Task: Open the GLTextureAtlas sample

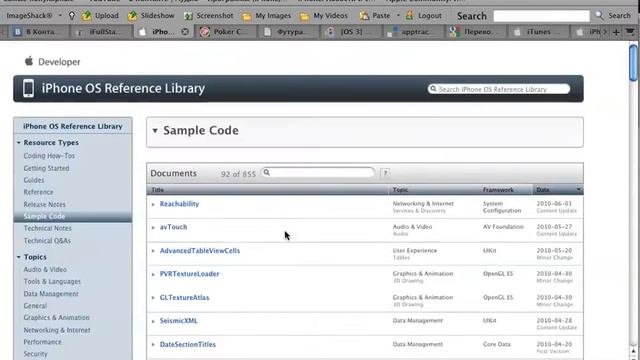Action: pyautogui.click(x=184, y=298)
